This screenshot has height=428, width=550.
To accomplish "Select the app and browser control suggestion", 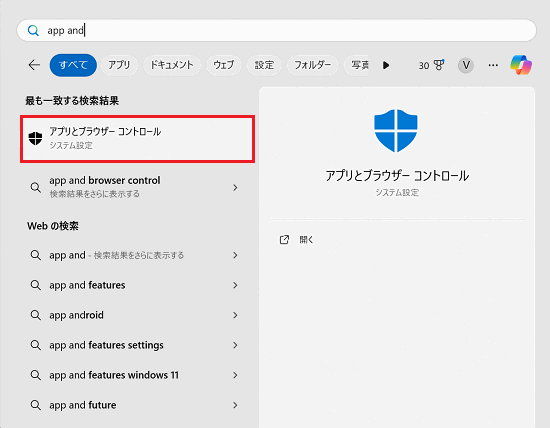I will coord(138,187).
